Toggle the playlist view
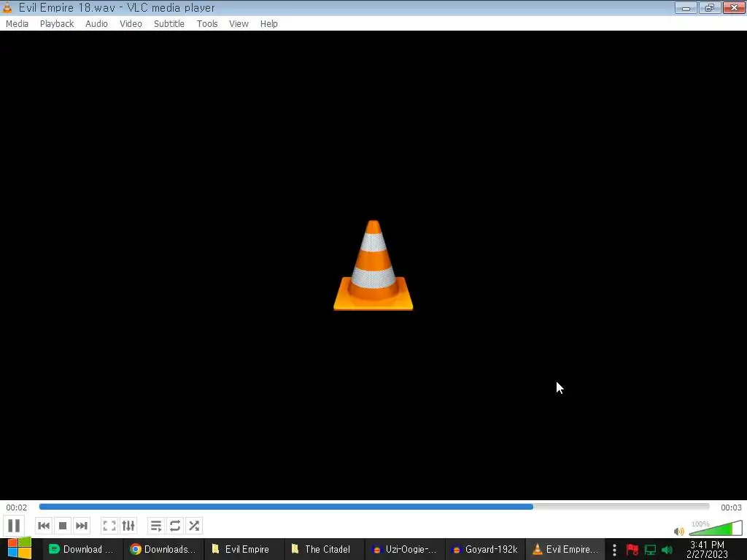Screen dimensions: 747x560 pyautogui.click(x=156, y=526)
